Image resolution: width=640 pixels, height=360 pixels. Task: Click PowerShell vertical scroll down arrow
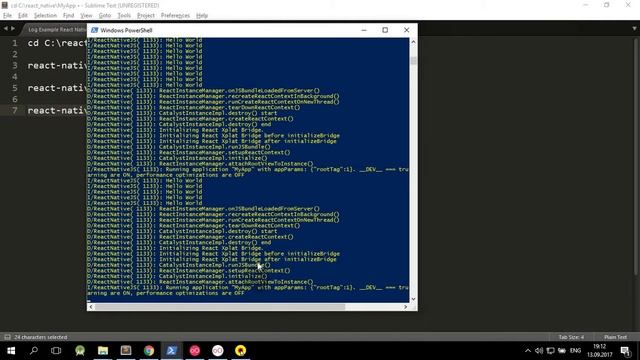[413, 299]
